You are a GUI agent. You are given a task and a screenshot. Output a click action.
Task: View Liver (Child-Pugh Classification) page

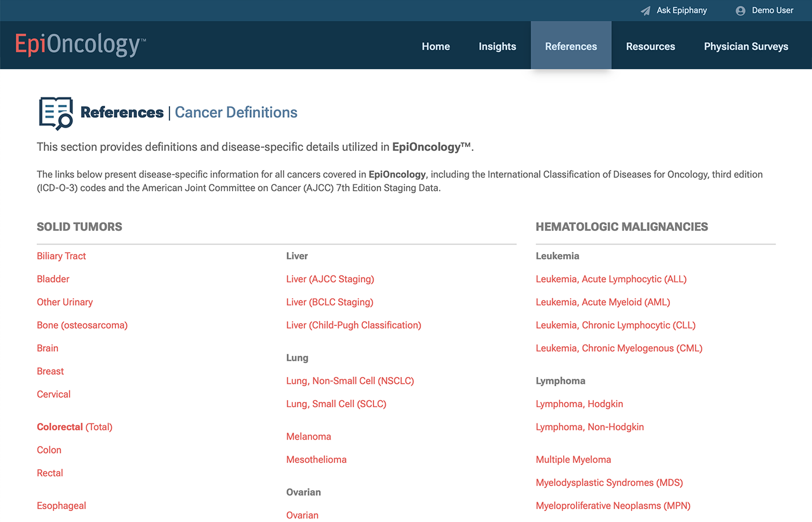coord(353,325)
